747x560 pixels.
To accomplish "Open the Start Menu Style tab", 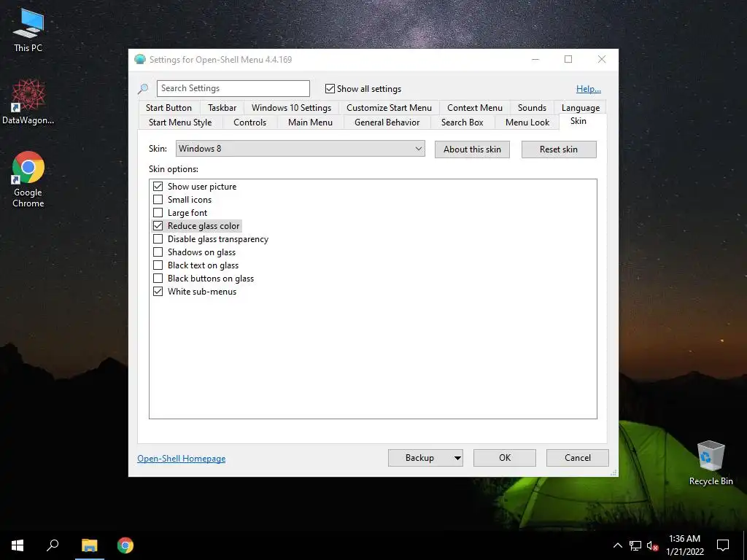I will coord(180,122).
